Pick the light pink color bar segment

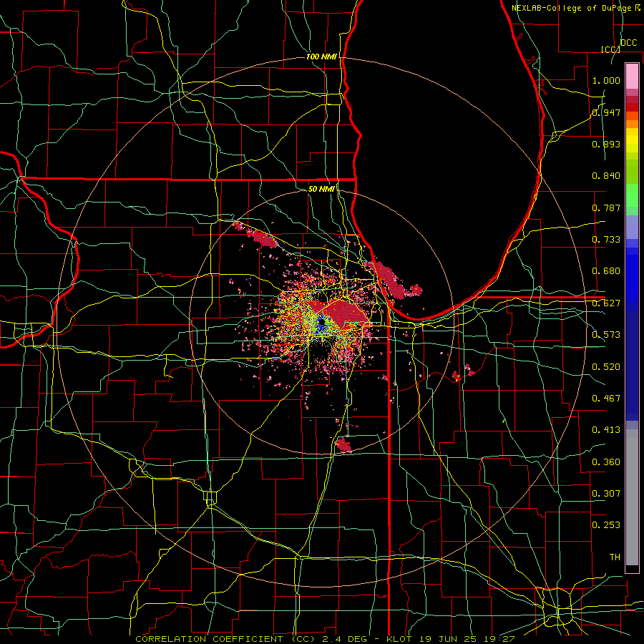[632, 76]
